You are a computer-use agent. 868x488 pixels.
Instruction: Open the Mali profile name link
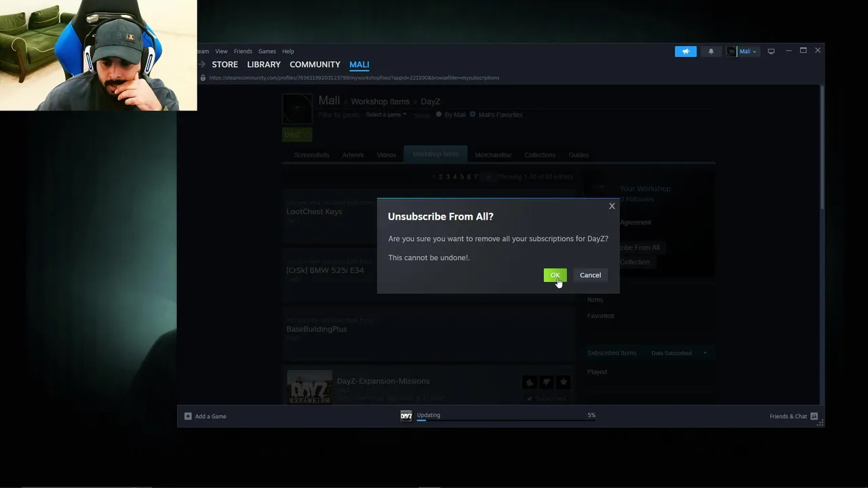329,100
